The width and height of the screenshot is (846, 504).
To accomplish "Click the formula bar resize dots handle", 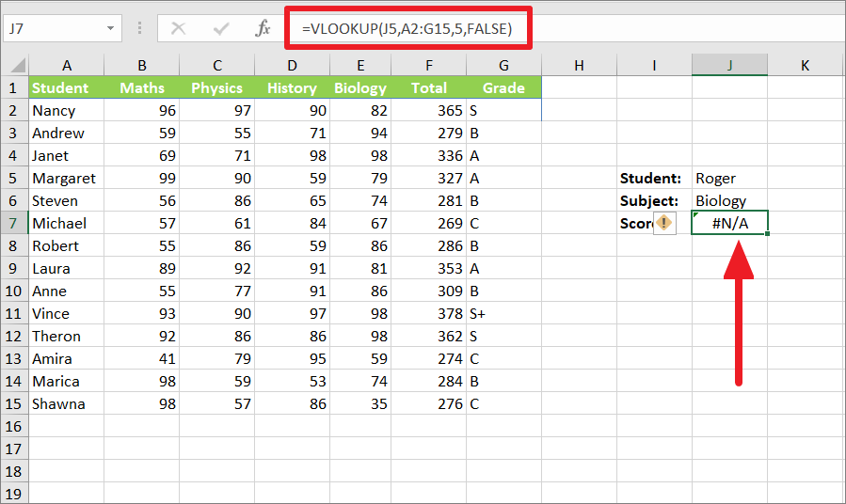I will pyautogui.click(x=139, y=28).
